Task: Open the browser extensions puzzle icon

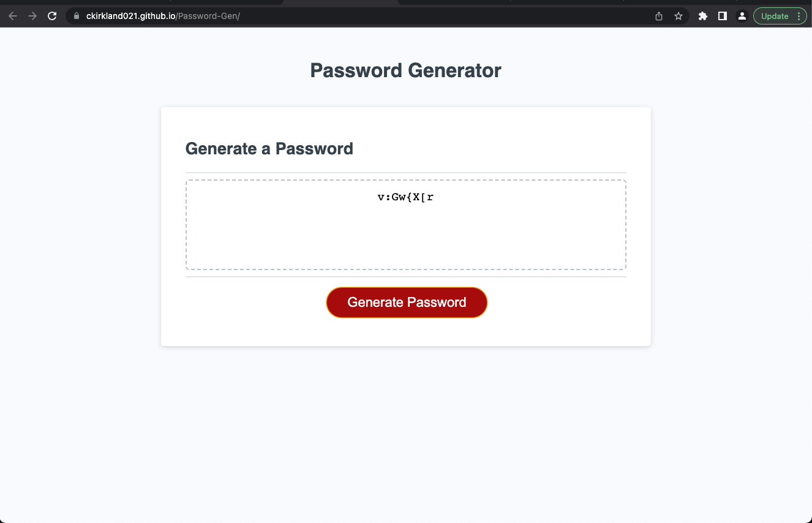Action: (x=702, y=16)
